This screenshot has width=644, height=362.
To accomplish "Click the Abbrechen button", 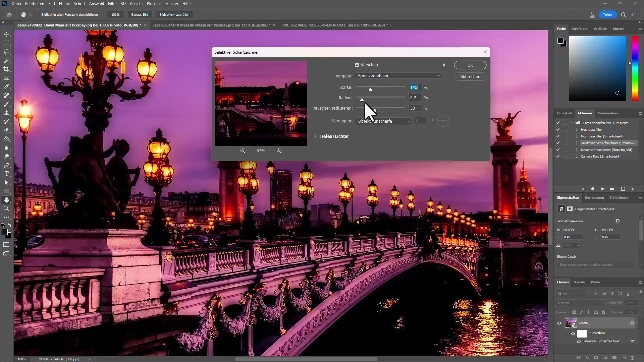I will pos(470,77).
